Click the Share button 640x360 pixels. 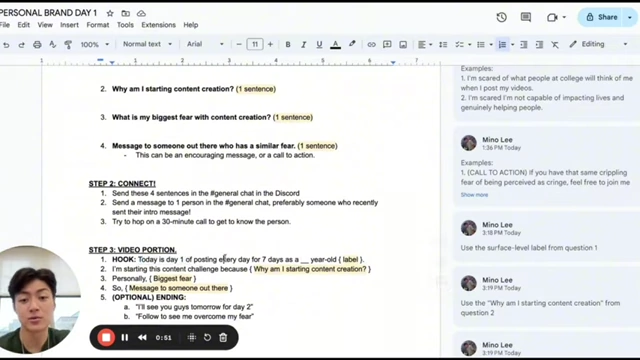coord(601,17)
